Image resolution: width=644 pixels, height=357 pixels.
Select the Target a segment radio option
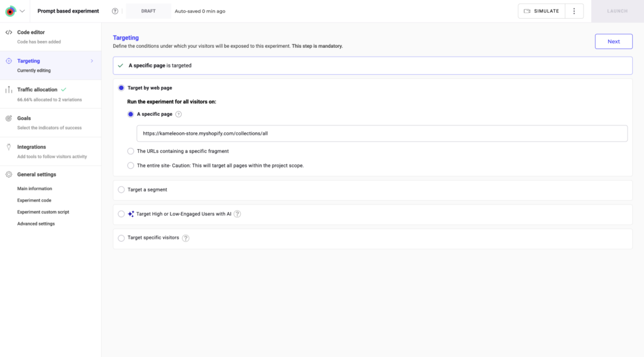coord(121,190)
